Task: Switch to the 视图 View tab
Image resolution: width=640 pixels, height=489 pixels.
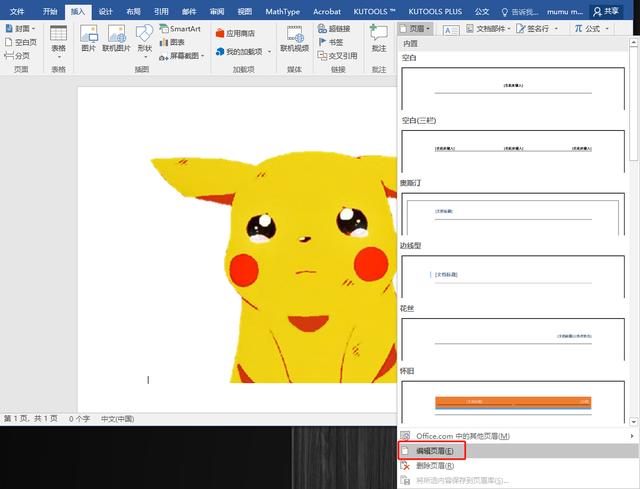Action: (244, 11)
